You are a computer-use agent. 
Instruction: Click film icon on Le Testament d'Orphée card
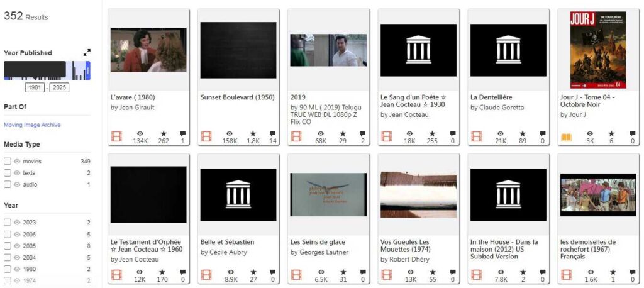[x=116, y=275]
